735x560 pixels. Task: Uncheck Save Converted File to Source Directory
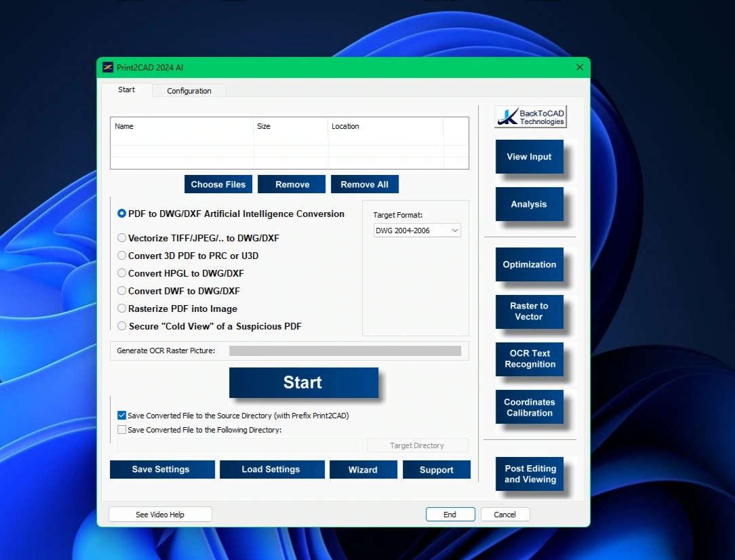[122, 415]
